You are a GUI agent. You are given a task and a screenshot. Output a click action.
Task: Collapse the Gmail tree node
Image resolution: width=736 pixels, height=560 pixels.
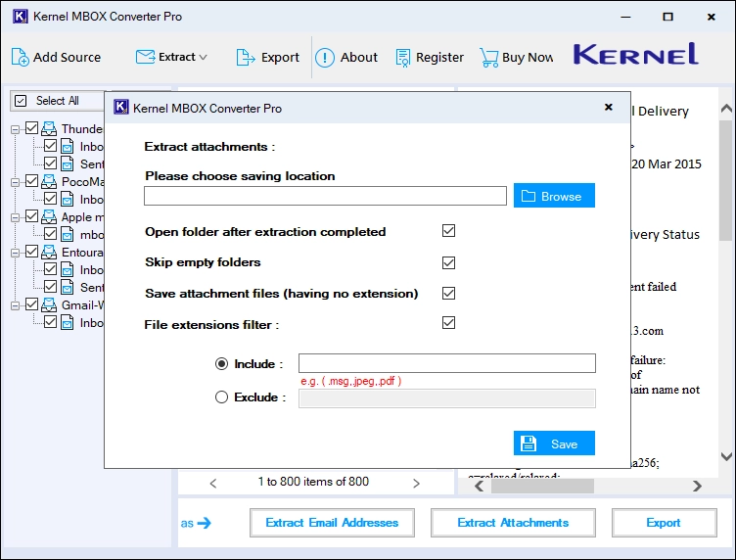pyautogui.click(x=15, y=305)
